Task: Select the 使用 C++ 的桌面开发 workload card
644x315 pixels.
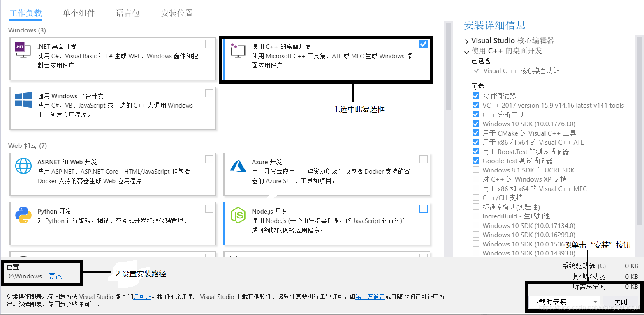Action: click(326, 59)
